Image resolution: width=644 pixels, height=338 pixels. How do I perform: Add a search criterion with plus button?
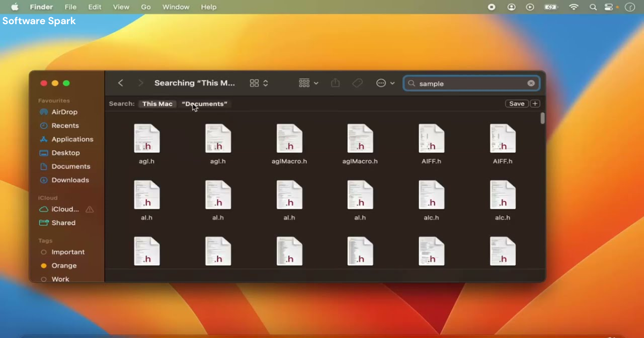pyautogui.click(x=535, y=104)
